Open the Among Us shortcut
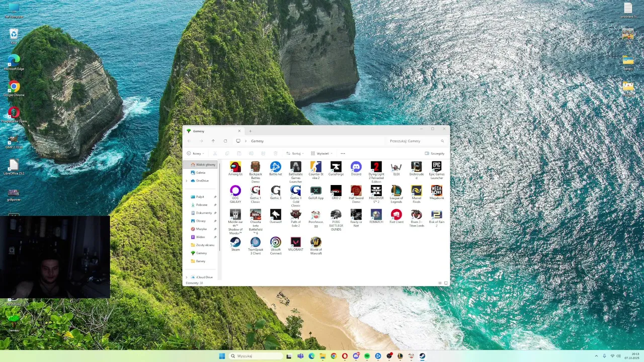 coord(235,168)
